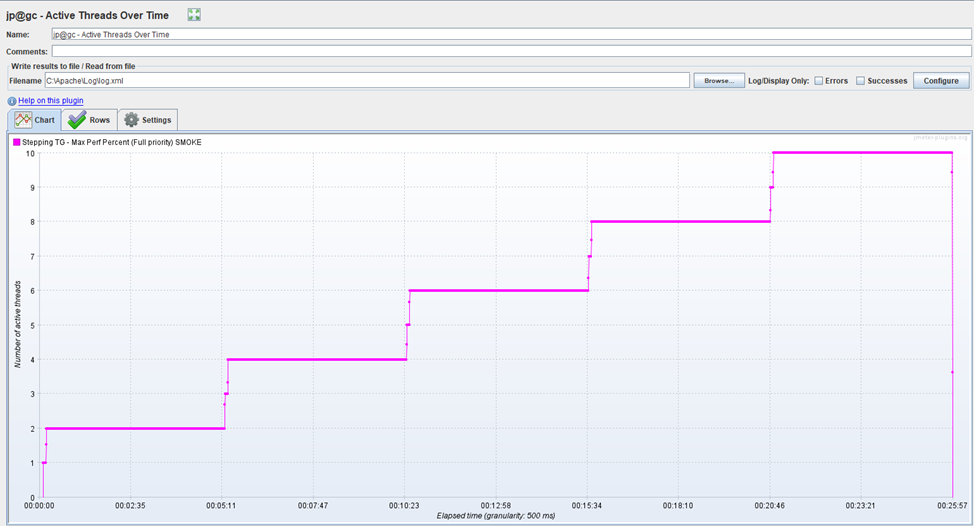Viewport: 974px width, 526px height.
Task: Click the x-axis label 00:12:58
Action: coord(495,506)
